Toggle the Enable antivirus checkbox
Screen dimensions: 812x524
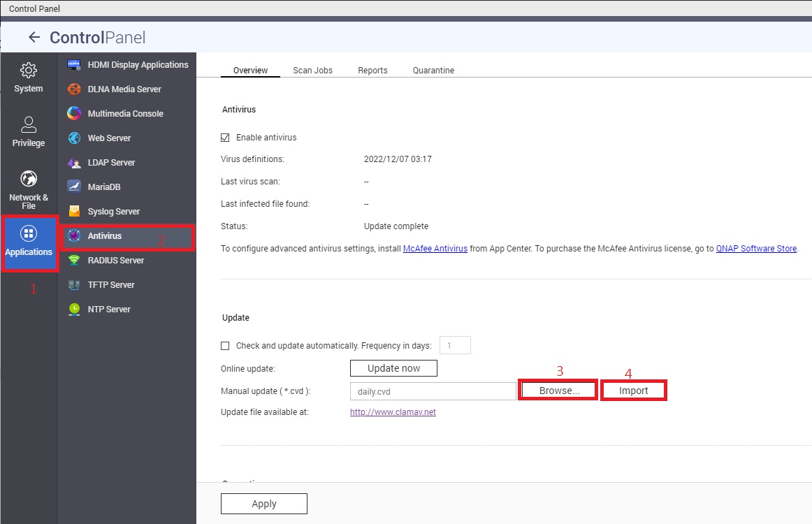pos(225,138)
